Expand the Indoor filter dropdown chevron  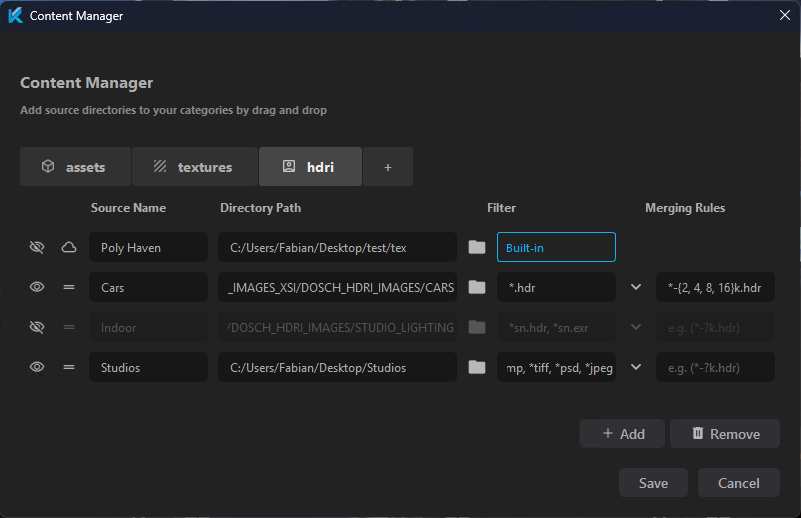636,327
